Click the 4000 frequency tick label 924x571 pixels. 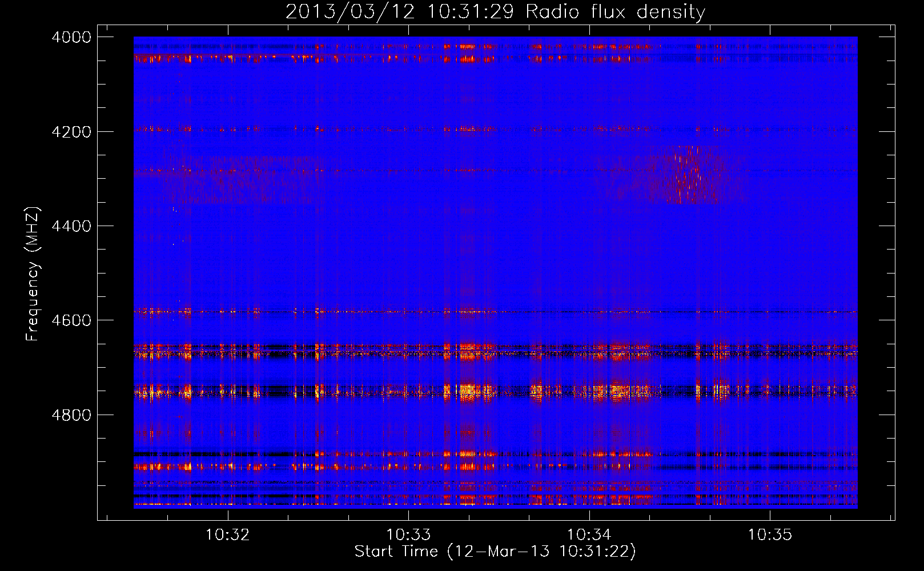pyautogui.click(x=71, y=37)
